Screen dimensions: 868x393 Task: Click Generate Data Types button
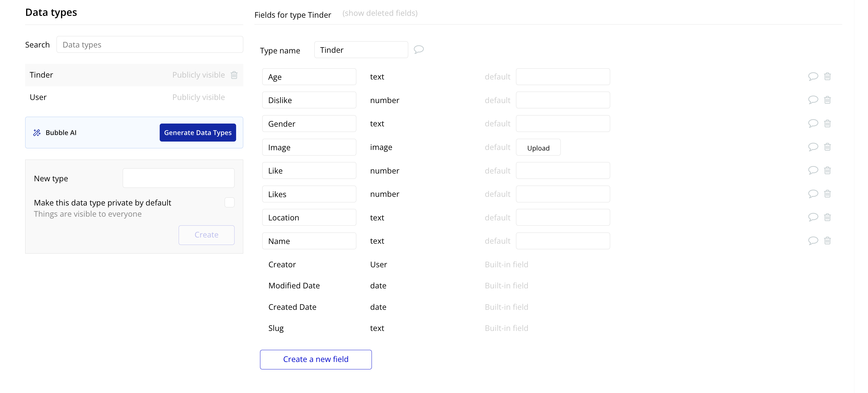pyautogui.click(x=198, y=133)
